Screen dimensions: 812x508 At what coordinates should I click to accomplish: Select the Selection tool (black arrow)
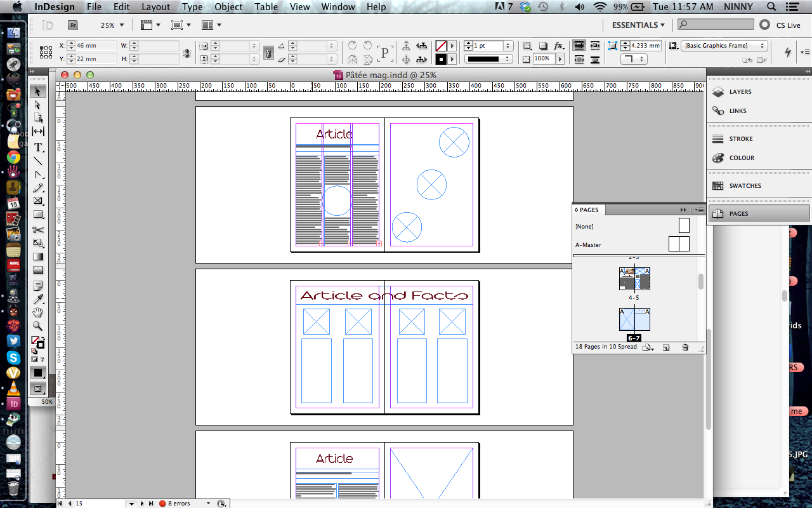pyautogui.click(x=38, y=91)
